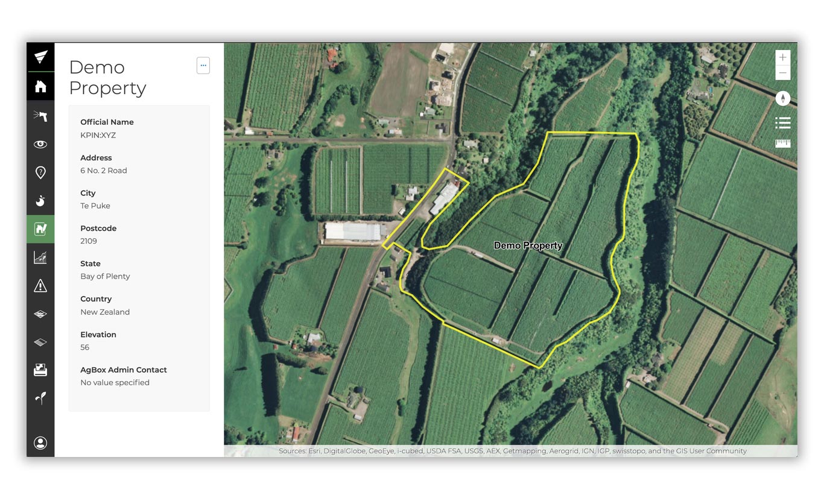This screenshot has height=504, width=824.
Task: Click the Address value 6 No. 2 Road
Action: tap(104, 171)
